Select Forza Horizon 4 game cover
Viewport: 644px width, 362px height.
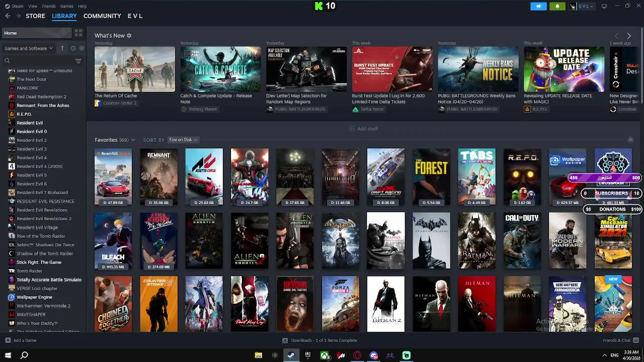340,304
